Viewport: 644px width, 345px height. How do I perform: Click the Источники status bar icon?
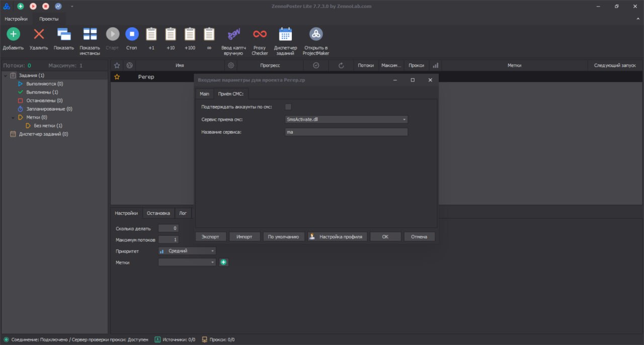[157, 339]
